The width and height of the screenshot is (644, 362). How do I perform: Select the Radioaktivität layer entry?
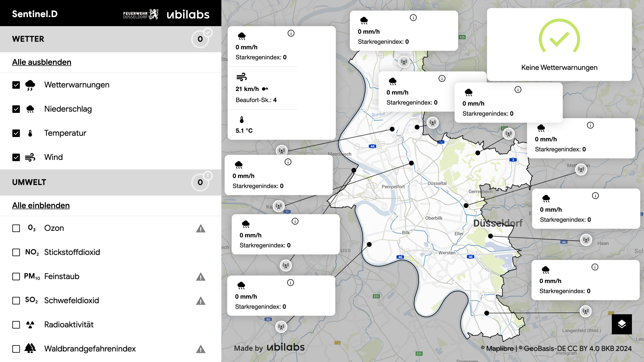[x=69, y=325]
